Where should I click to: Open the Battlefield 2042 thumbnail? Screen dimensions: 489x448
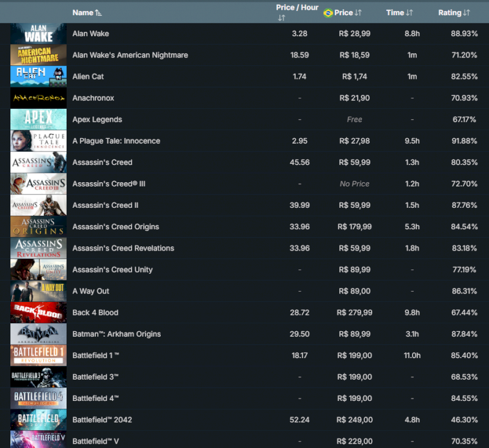(x=39, y=419)
